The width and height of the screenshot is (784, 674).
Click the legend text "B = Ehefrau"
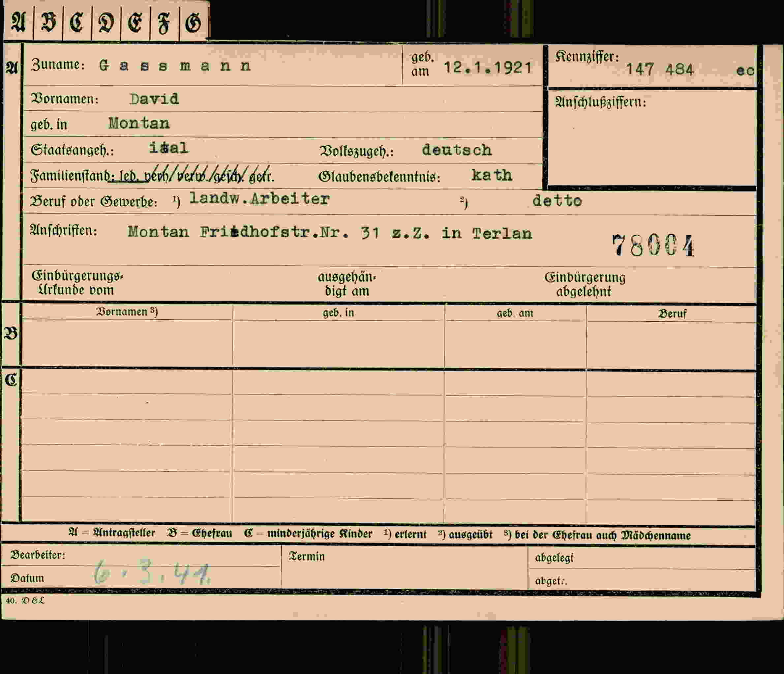(200, 533)
